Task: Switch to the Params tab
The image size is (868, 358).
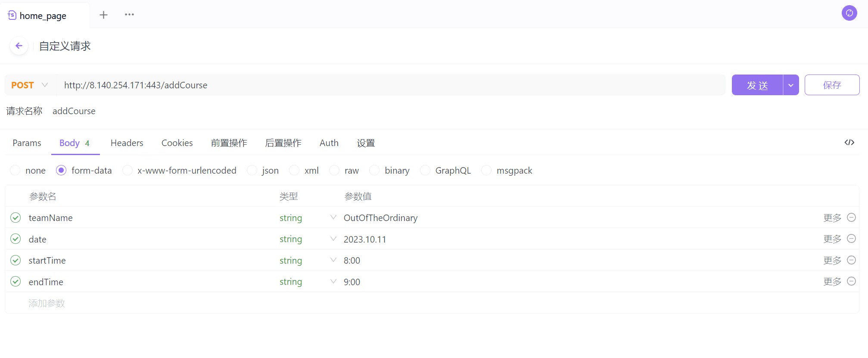Action: 27,143
